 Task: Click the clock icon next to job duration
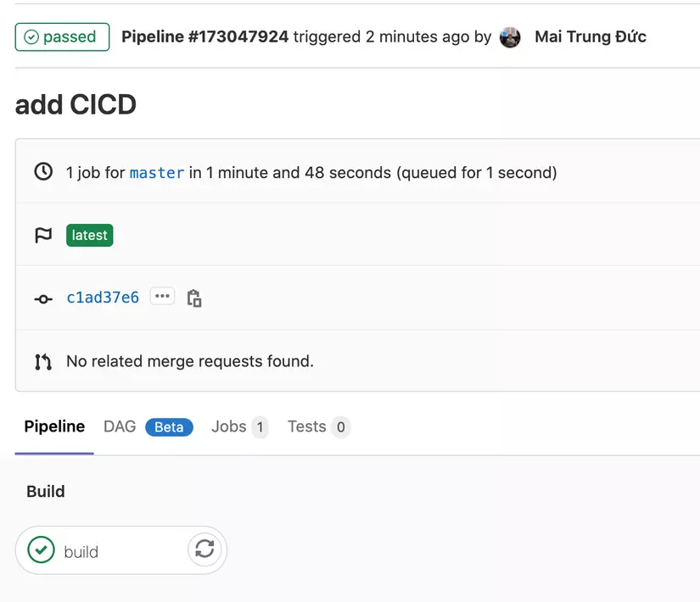43,171
